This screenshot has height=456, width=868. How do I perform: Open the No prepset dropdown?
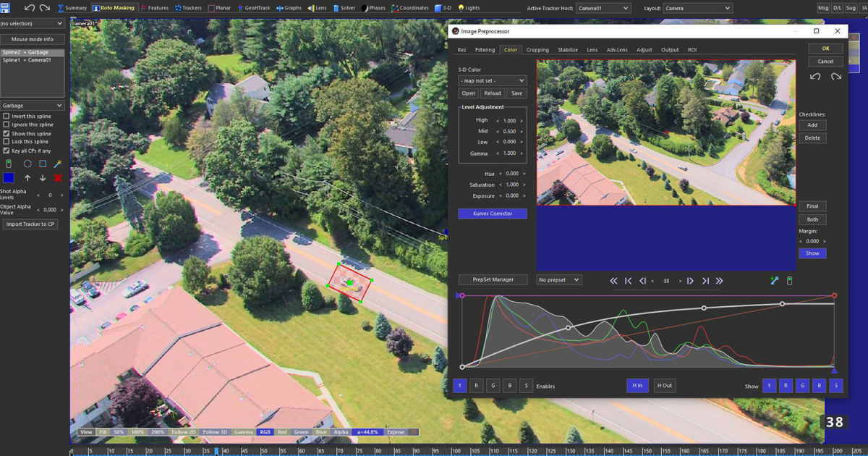pyautogui.click(x=559, y=279)
